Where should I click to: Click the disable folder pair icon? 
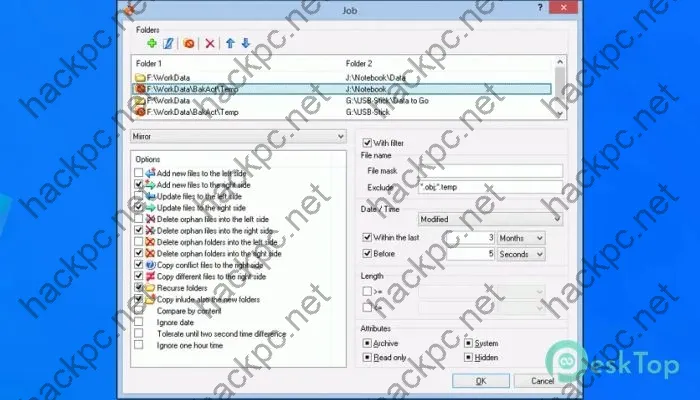(x=189, y=44)
